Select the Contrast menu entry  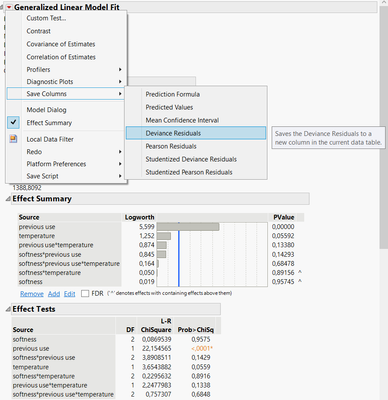point(39,31)
